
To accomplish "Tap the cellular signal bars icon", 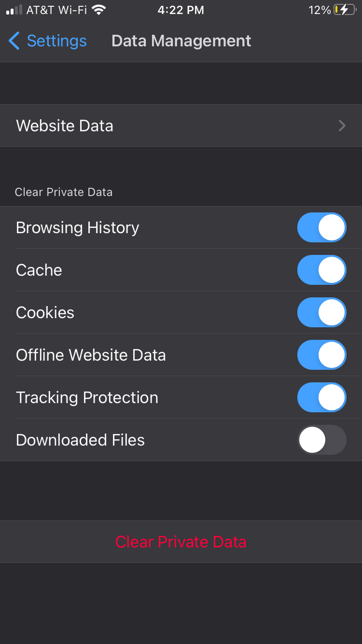I will tap(14, 10).
